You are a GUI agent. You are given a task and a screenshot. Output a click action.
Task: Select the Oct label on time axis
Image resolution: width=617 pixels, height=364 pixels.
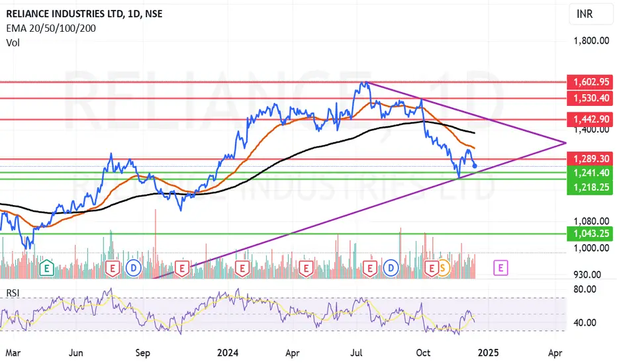423,353
